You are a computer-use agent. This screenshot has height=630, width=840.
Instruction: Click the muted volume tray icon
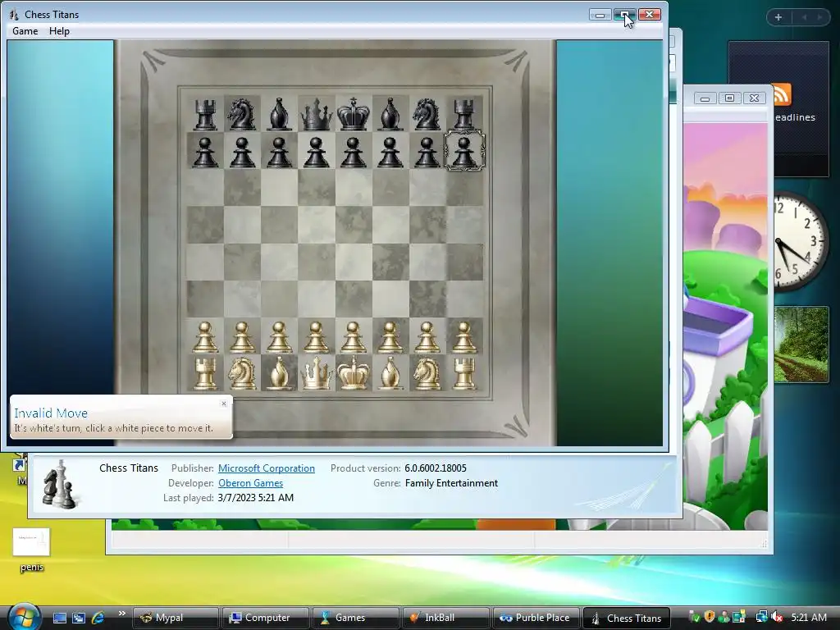pos(776,617)
